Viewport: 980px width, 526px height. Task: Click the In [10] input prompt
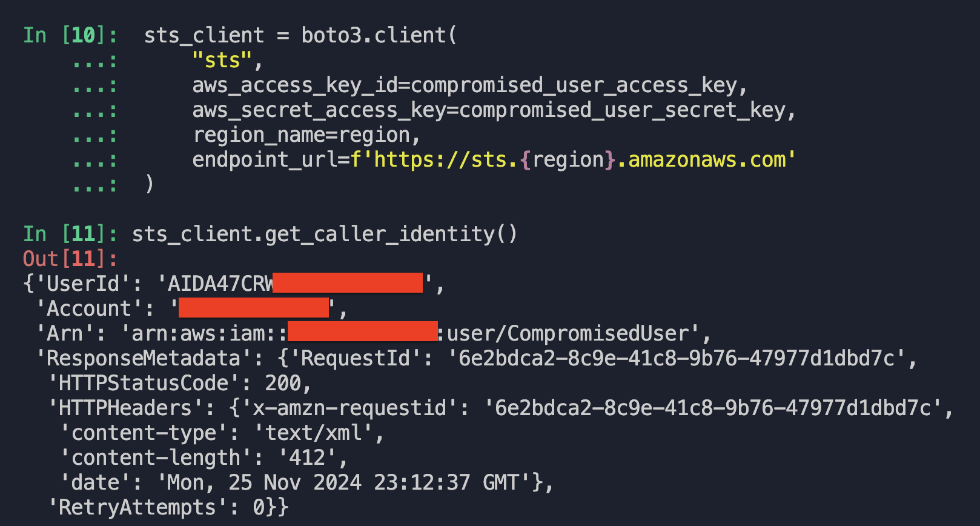[70, 35]
